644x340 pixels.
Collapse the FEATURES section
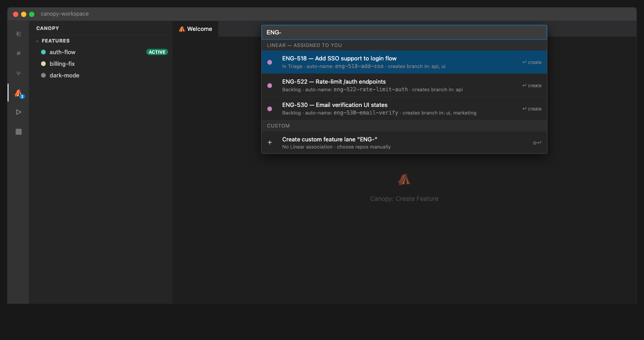tap(37, 41)
